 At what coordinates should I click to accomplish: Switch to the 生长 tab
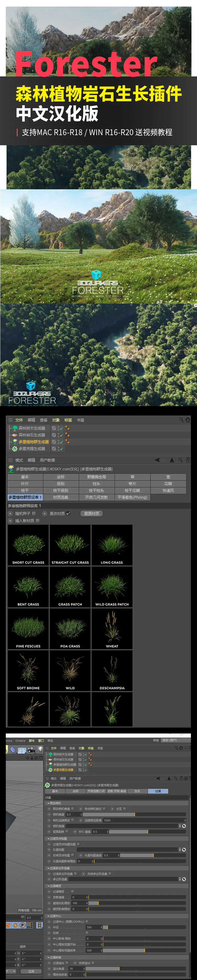[137, 791]
